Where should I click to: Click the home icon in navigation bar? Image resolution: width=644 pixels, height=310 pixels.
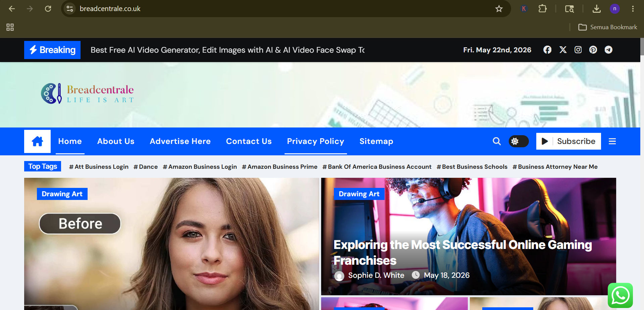pos(37,141)
